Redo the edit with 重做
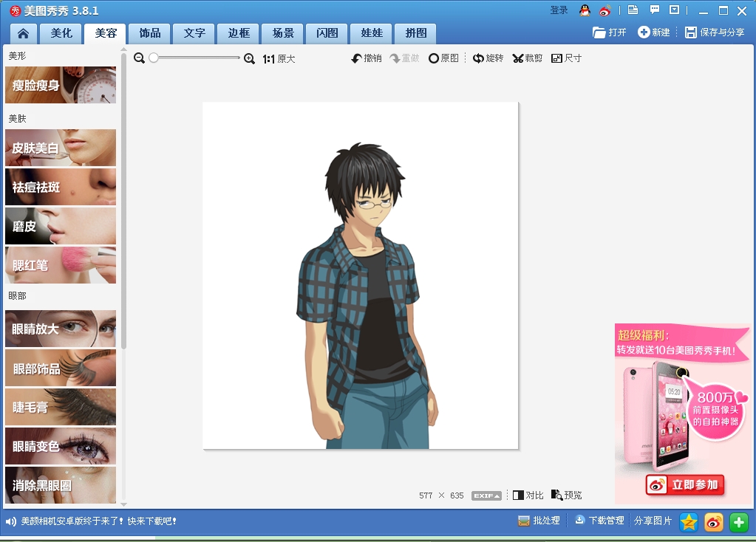This screenshot has height=542, width=756. pyautogui.click(x=404, y=58)
